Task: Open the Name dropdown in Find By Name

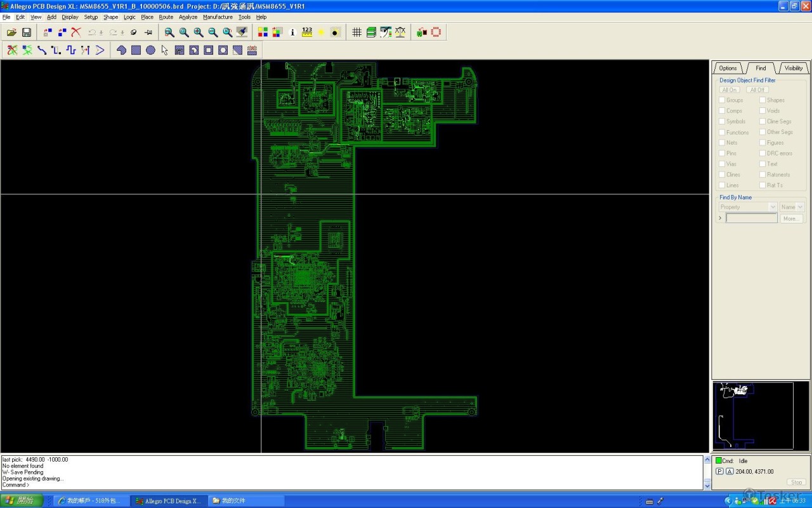Action: tap(799, 207)
